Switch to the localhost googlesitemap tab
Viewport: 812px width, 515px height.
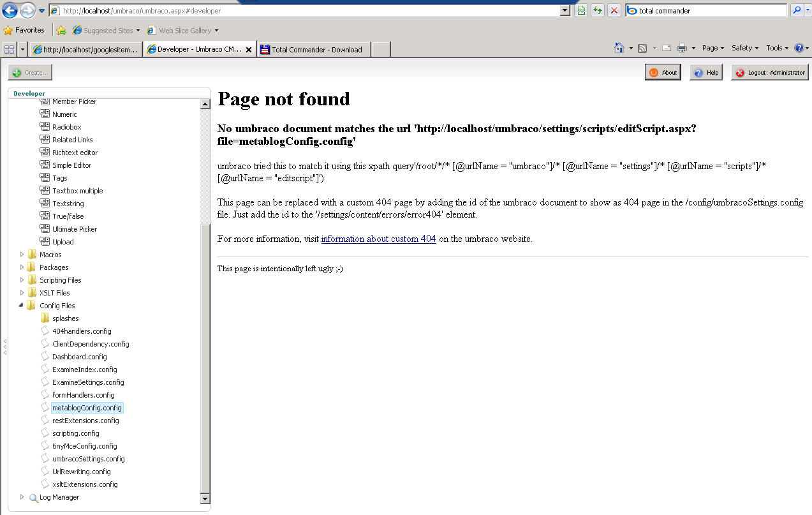point(87,50)
